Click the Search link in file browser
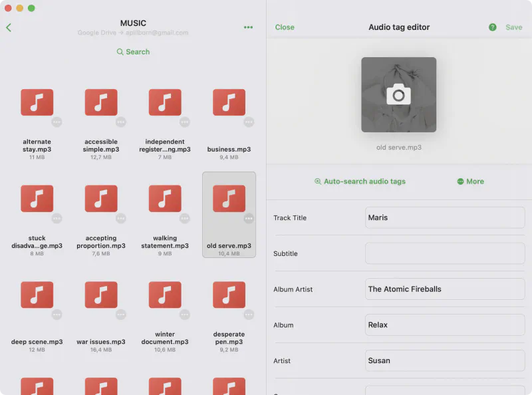 pos(133,52)
